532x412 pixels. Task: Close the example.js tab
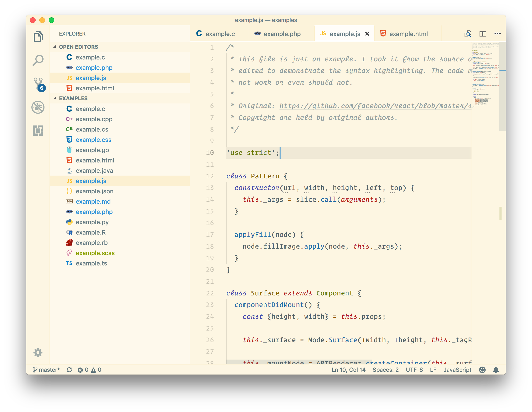click(367, 34)
